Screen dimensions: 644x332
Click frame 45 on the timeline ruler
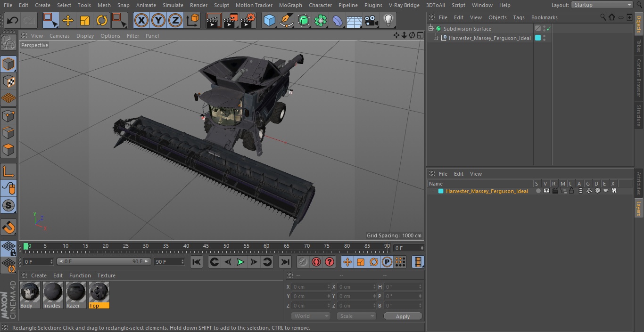tap(206, 246)
